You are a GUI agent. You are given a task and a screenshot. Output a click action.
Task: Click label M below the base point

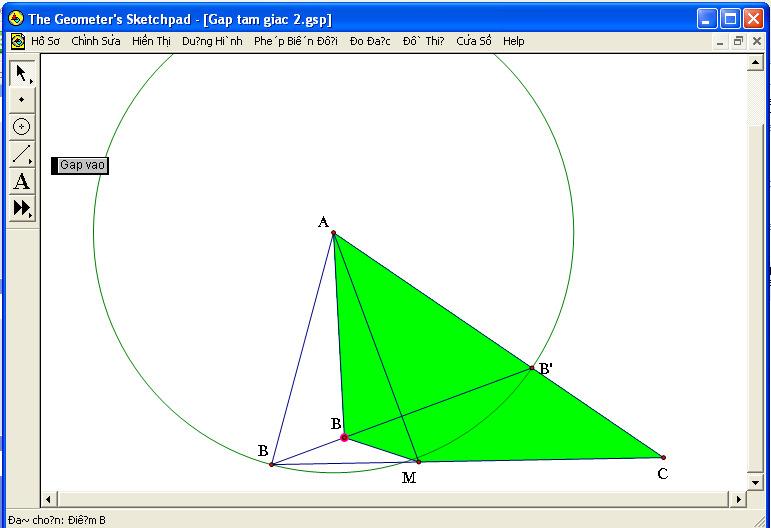409,477
